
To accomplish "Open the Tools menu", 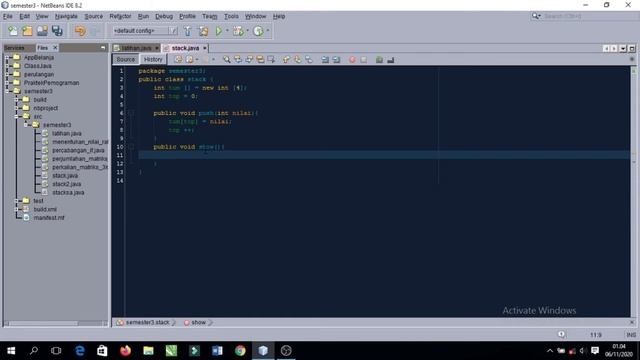I will pyautogui.click(x=231, y=16).
